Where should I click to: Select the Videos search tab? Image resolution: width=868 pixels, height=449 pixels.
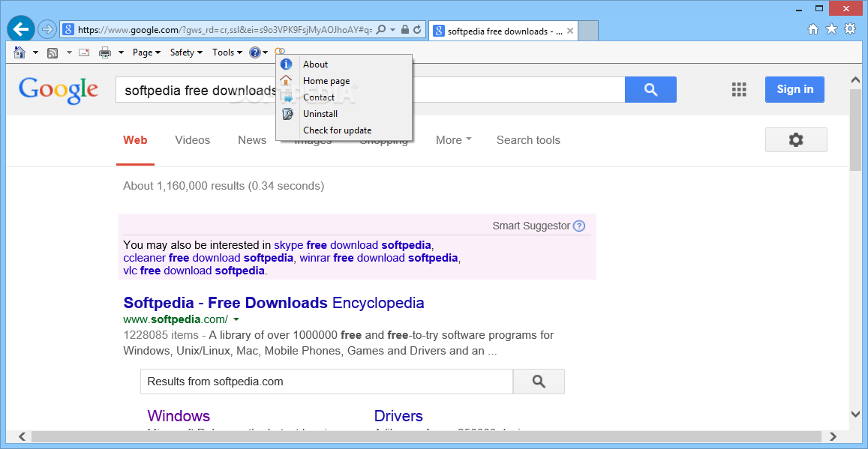[193, 140]
